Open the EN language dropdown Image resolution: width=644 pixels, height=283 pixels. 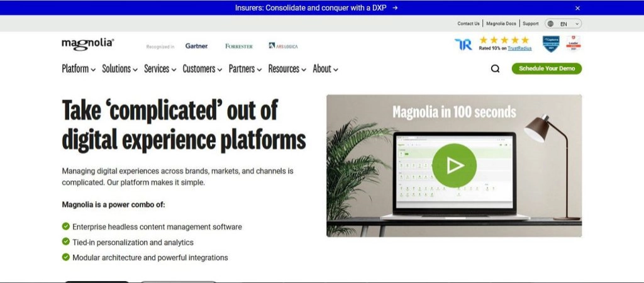coord(563,24)
